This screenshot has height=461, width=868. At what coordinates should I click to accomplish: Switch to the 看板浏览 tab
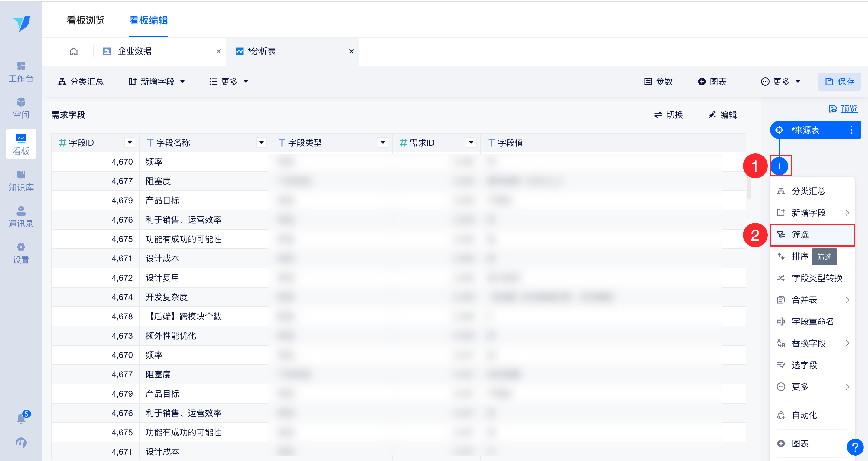(85, 20)
